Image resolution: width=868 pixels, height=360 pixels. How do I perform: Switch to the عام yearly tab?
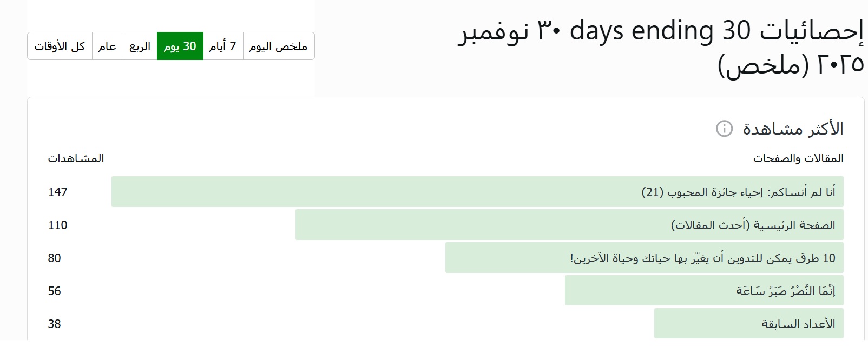point(107,46)
